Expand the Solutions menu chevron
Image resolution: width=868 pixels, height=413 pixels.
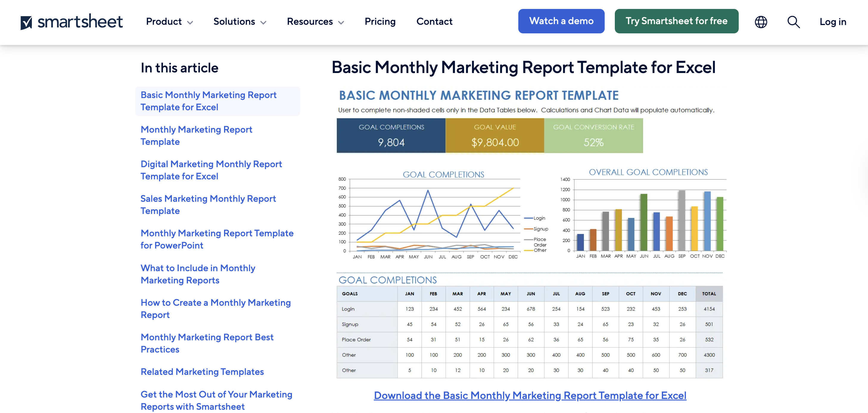[264, 23]
